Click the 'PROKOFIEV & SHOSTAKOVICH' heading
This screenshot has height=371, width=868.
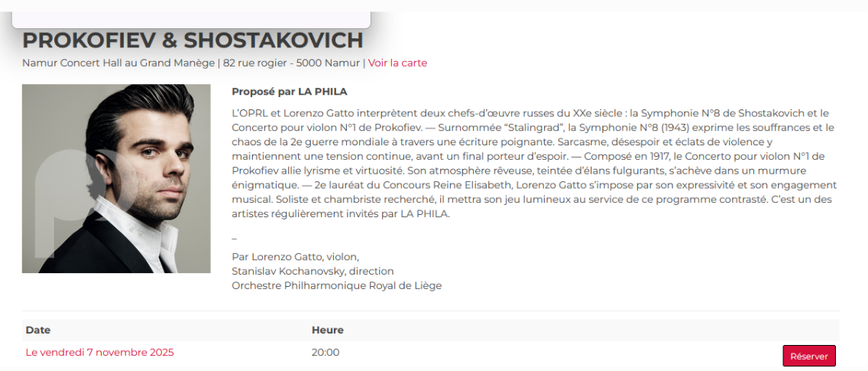[193, 41]
